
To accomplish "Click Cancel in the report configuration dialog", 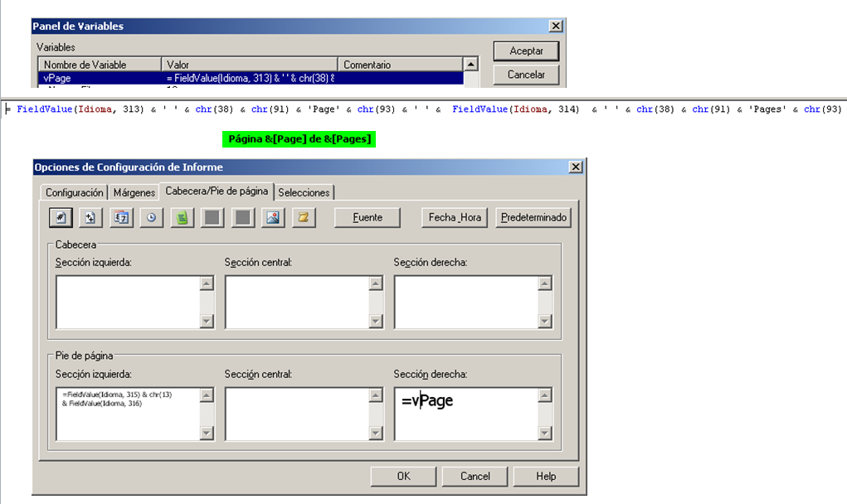I will [x=475, y=476].
